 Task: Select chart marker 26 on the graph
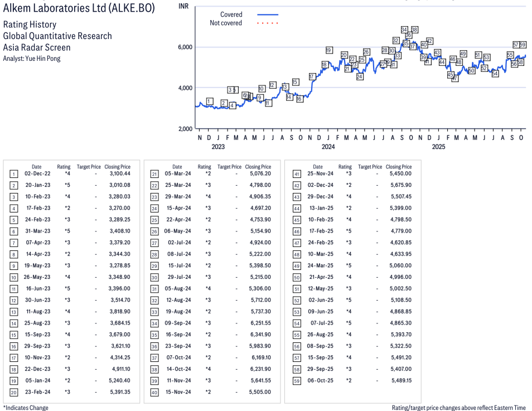[x=366, y=52]
